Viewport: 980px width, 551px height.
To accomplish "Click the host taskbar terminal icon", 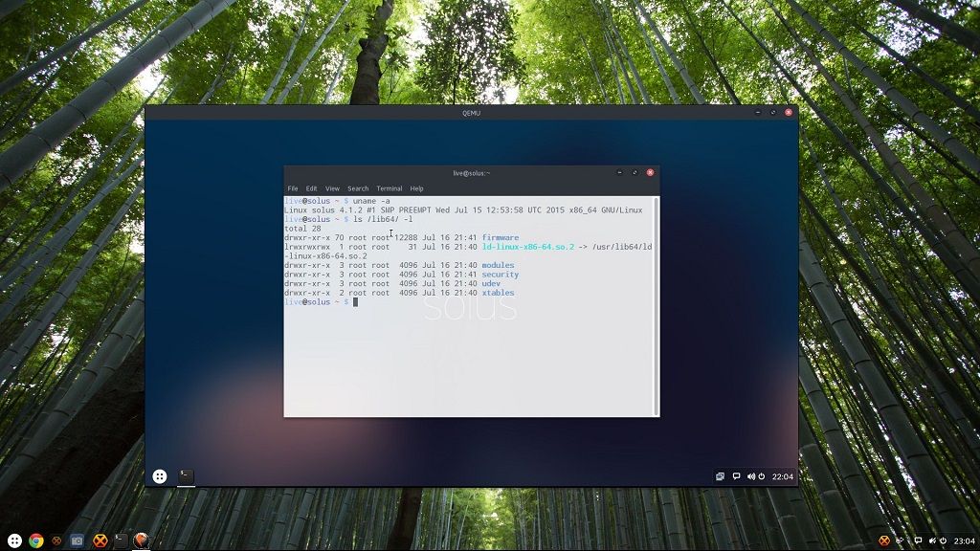I will tap(121, 540).
